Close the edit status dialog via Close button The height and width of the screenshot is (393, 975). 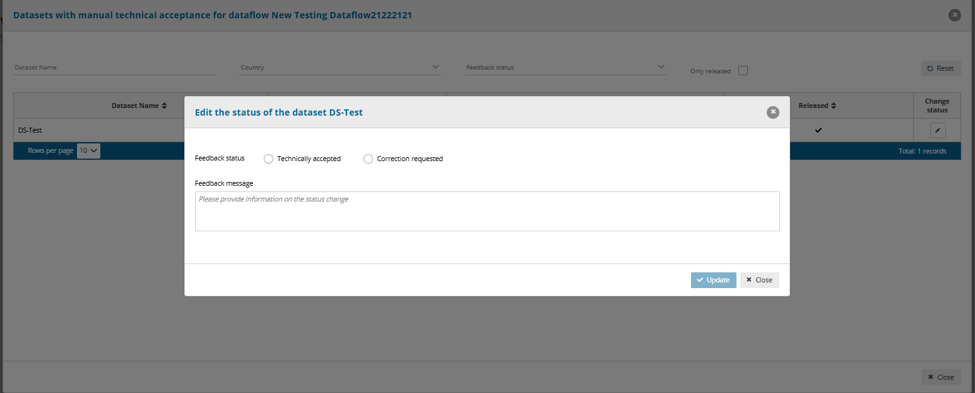coord(759,280)
